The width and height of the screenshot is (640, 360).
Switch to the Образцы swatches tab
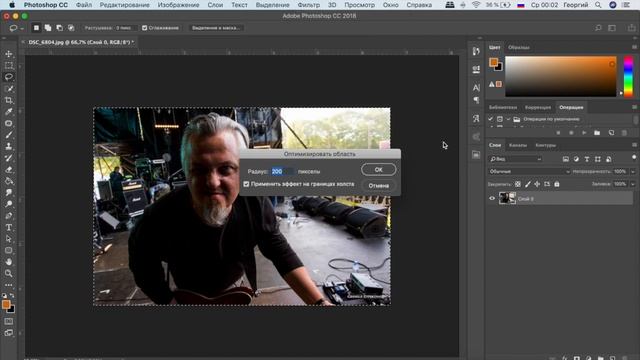coord(519,47)
